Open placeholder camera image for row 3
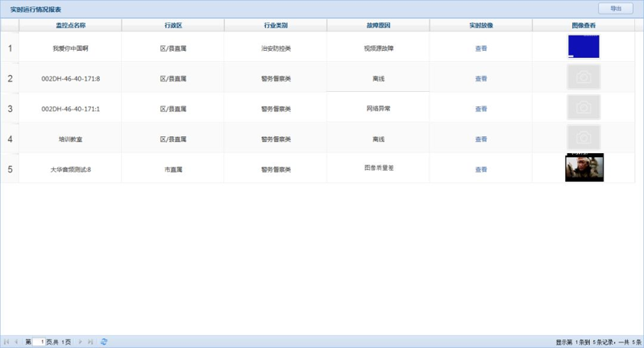The height and width of the screenshot is (348, 644). (584, 107)
